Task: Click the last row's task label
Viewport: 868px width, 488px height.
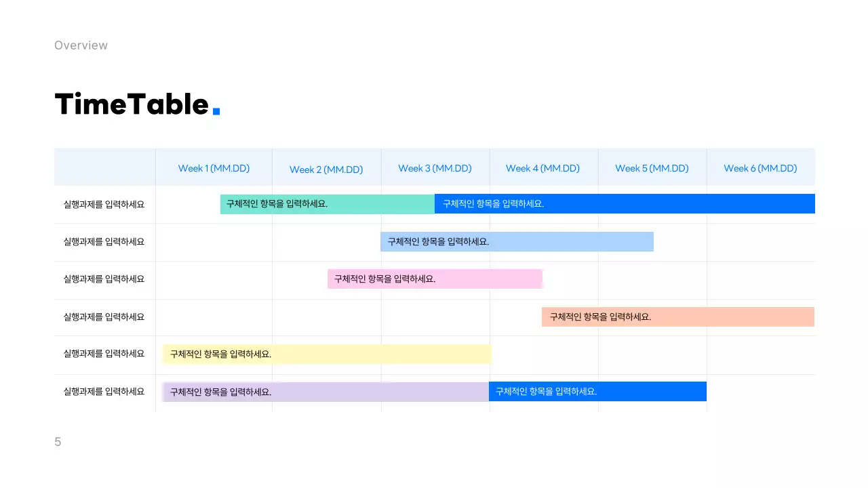Action: [x=104, y=391]
